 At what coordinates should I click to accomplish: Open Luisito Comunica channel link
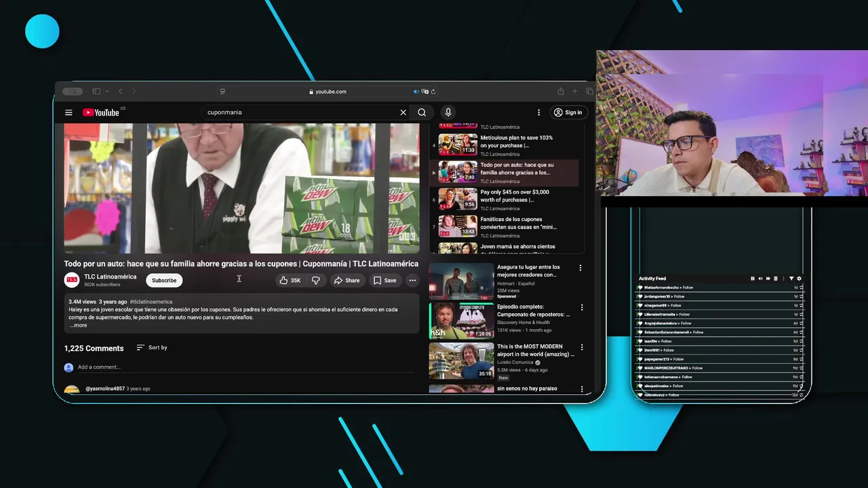click(515, 363)
